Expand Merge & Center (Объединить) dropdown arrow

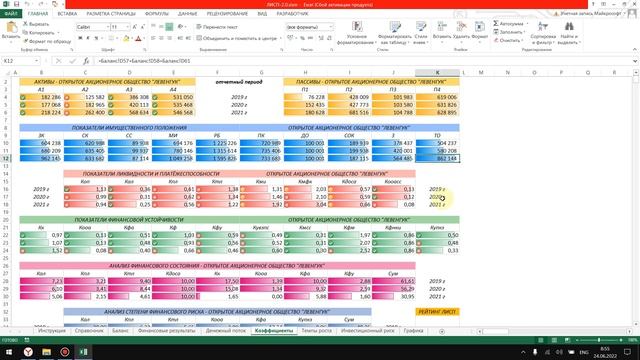pos(281,38)
